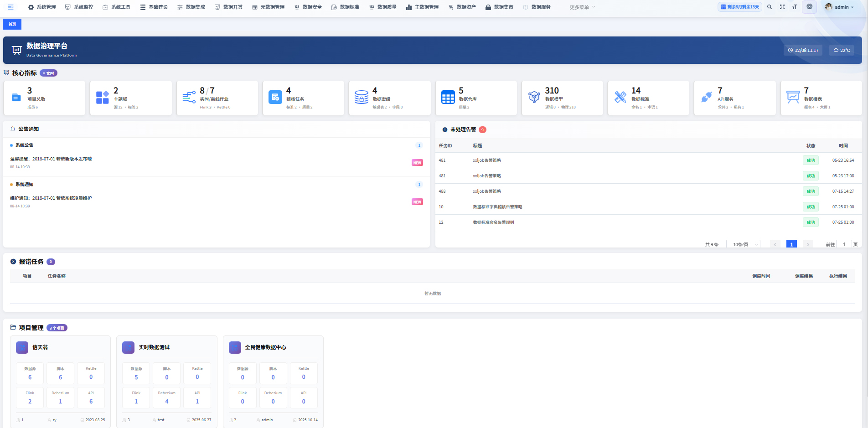868x428 pixels.
Task: Click the font size icon
Action: [795, 7]
